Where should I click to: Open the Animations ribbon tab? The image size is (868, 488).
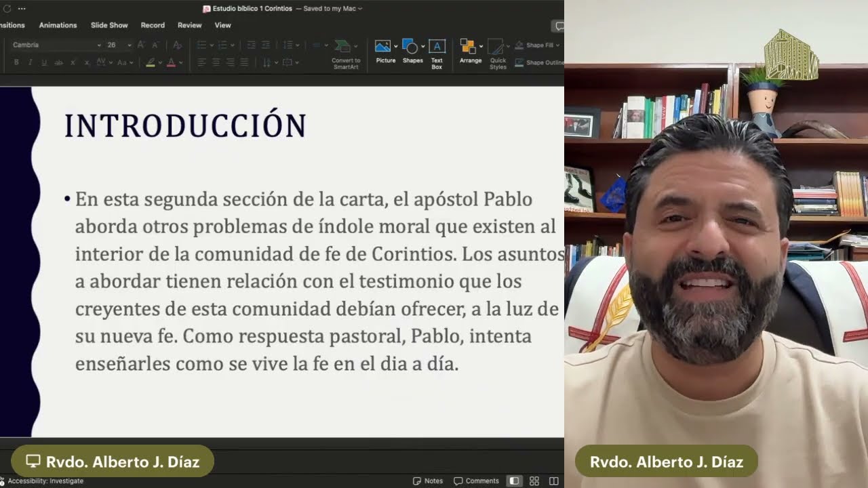pyautogui.click(x=58, y=25)
